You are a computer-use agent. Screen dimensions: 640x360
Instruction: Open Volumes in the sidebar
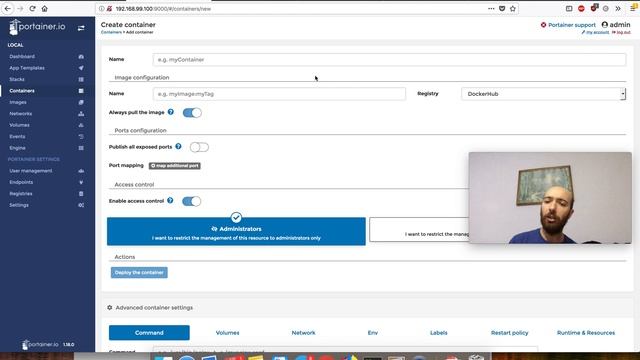click(x=19, y=125)
